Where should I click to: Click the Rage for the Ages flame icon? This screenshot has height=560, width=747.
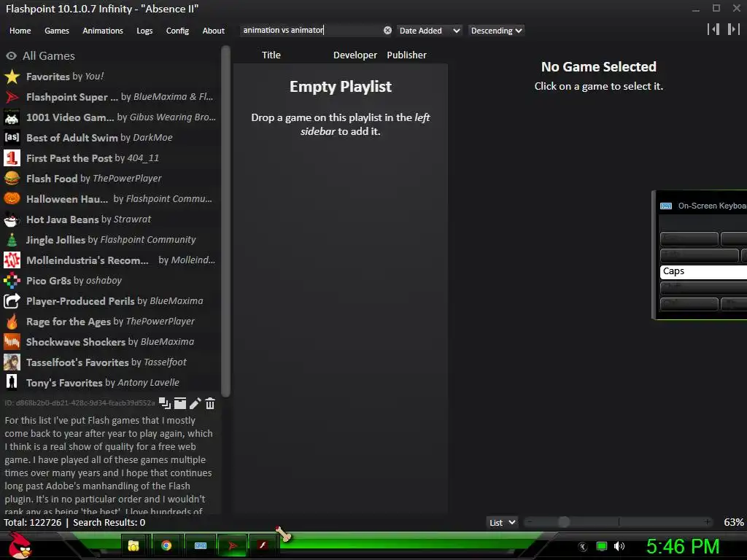[12, 322]
